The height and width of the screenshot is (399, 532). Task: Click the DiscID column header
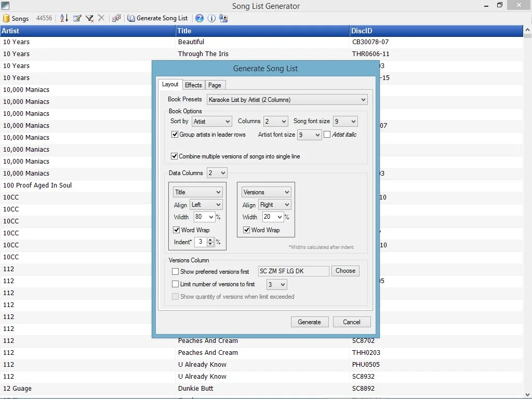[x=436, y=31]
